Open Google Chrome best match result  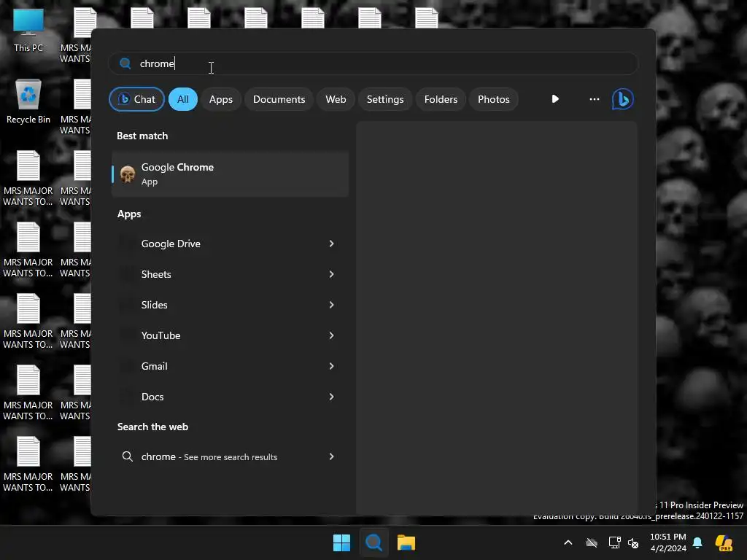pyautogui.click(x=230, y=174)
